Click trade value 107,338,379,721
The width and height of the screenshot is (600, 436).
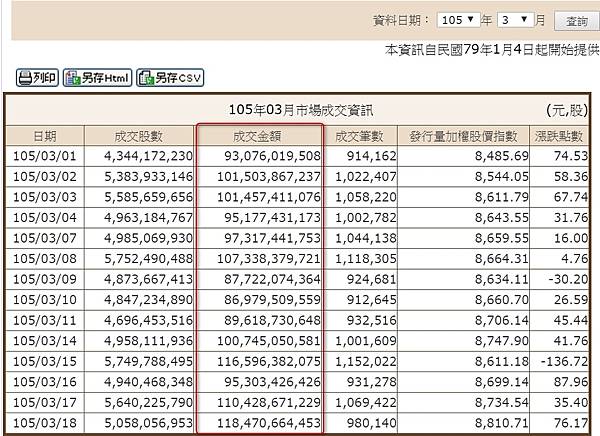pos(269,259)
